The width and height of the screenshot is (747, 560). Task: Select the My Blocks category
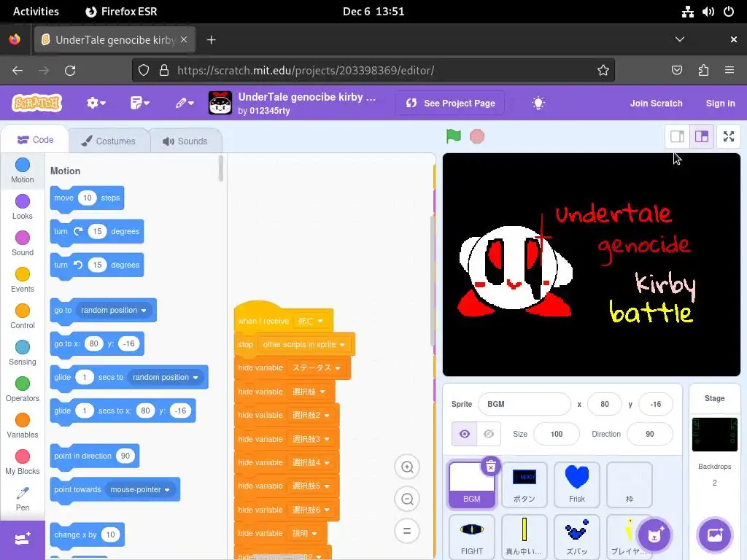point(23,462)
